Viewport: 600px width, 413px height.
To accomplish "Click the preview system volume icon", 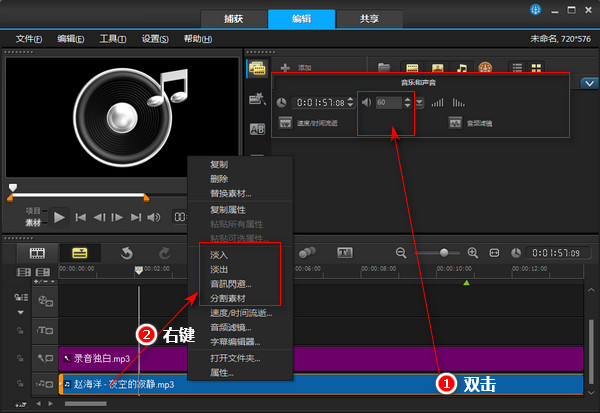I will click(x=154, y=217).
